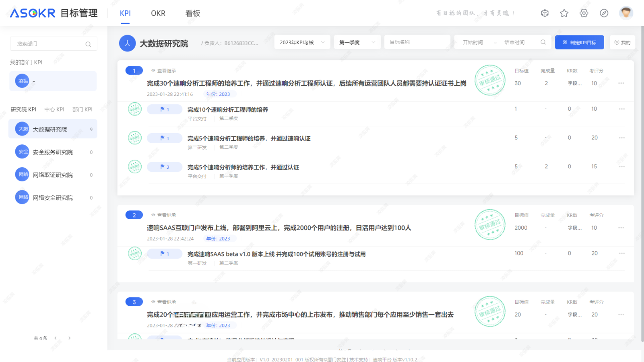The image size is (644, 362).
Task: Click the compass navigation icon
Action: (x=604, y=13)
